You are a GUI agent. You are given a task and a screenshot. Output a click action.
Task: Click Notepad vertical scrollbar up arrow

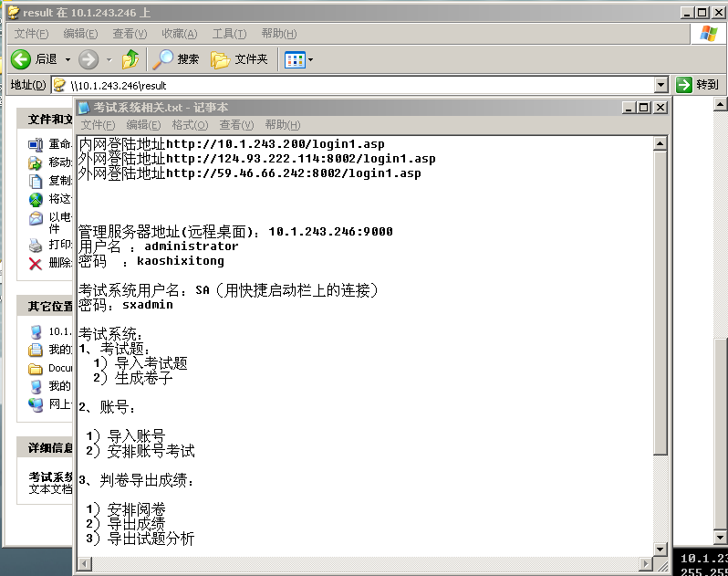(x=660, y=143)
